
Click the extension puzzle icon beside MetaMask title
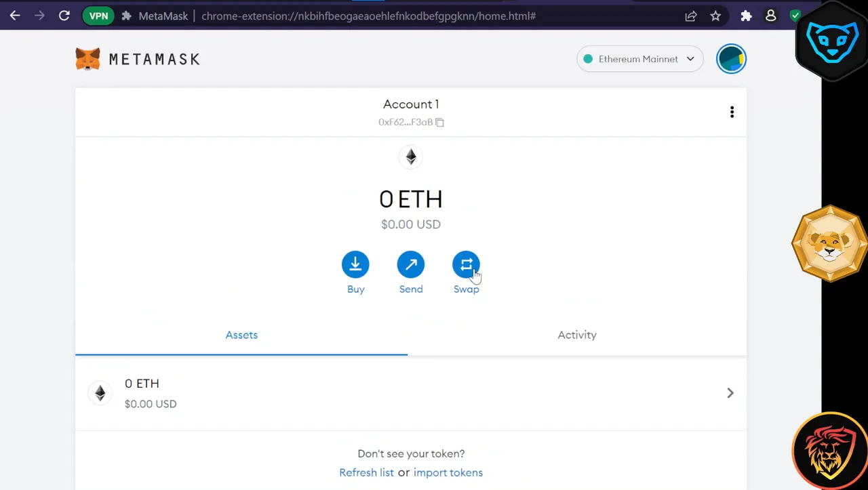pyautogui.click(x=126, y=16)
